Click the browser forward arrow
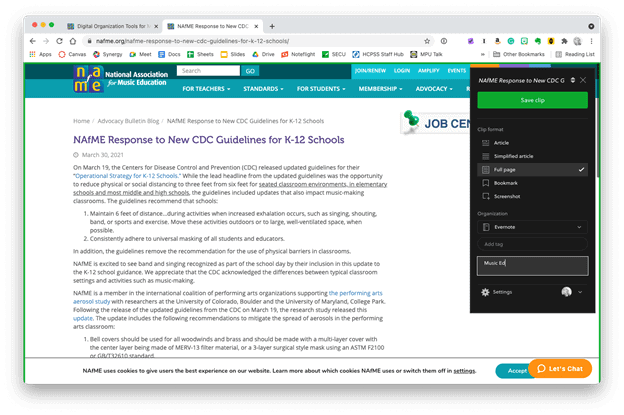Image resolution: width=624 pixels, height=415 pixels. pyautogui.click(x=46, y=41)
